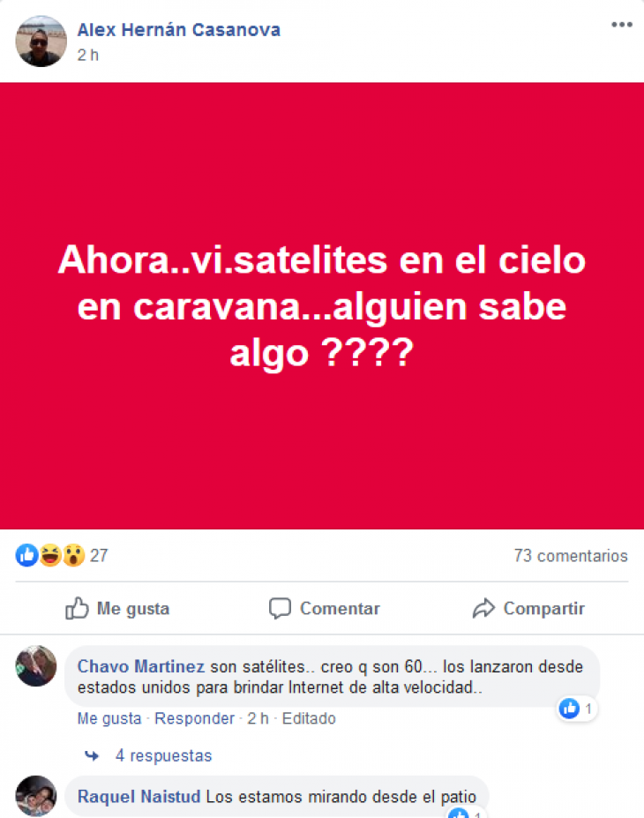Click Responder under Chavo Martinez's comment
Screen dimensions: 644x818
tap(194, 718)
